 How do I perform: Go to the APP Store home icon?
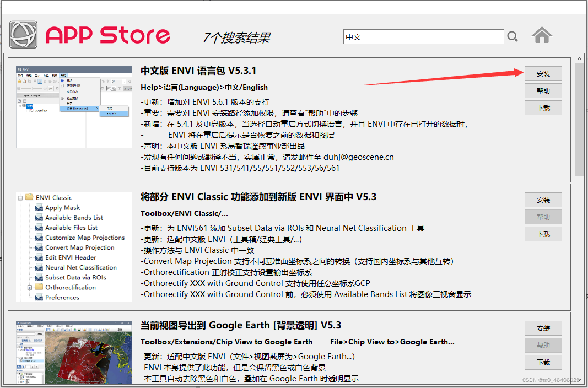click(x=542, y=35)
